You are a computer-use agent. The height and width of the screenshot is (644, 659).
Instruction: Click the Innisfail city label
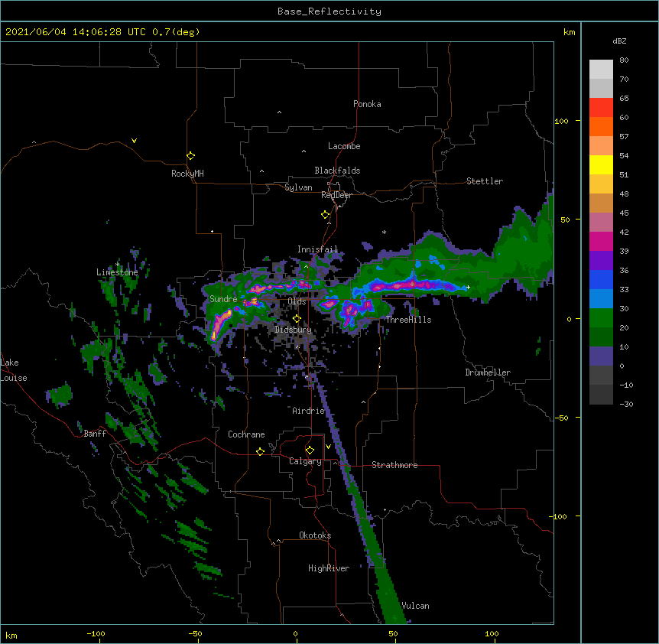pos(317,249)
